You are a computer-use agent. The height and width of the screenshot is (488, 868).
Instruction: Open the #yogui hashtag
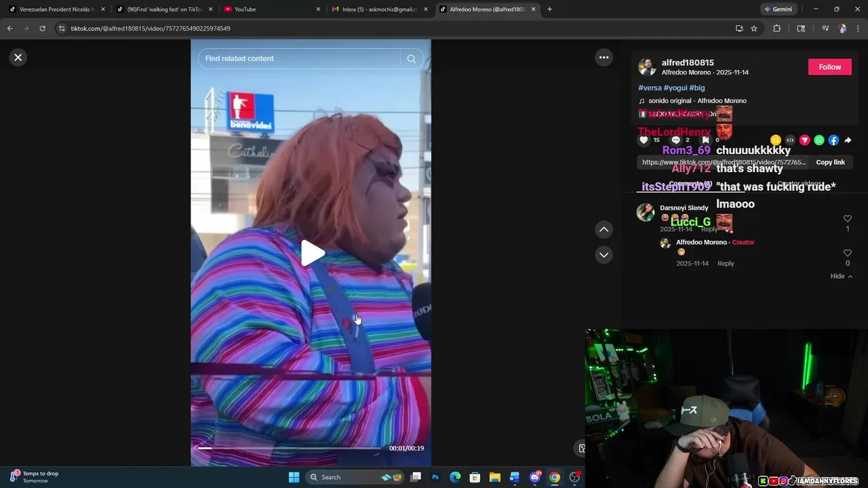click(x=675, y=87)
